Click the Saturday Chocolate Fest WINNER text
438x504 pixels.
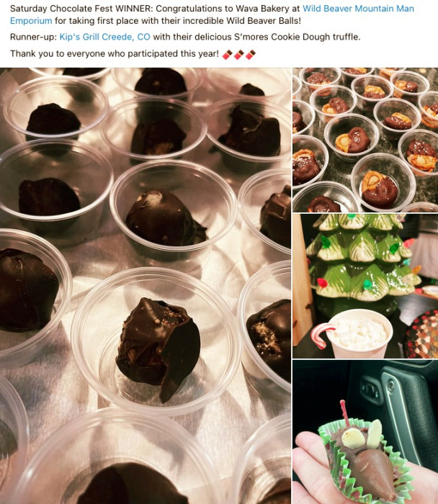point(81,9)
